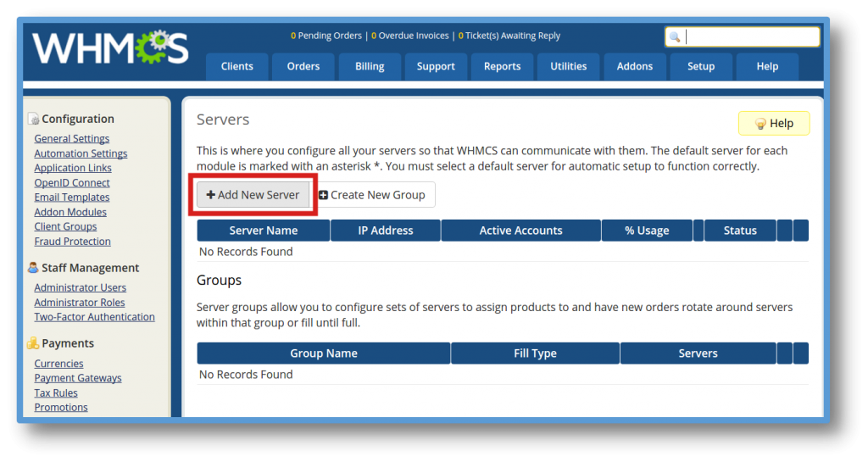Click the Fraud Protection link
The width and height of the screenshot is (868, 462).
pyautogui.click(x=72, y=242)
